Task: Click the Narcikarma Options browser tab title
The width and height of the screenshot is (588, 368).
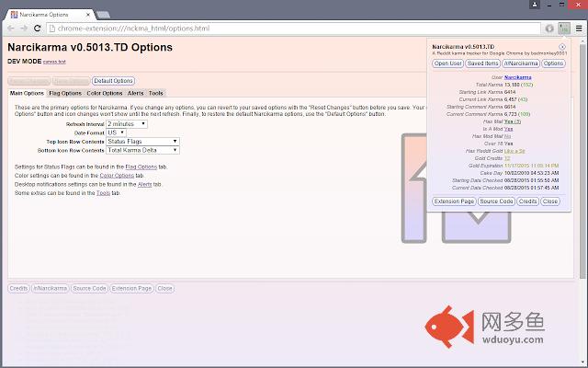Action: coord(44,15)
